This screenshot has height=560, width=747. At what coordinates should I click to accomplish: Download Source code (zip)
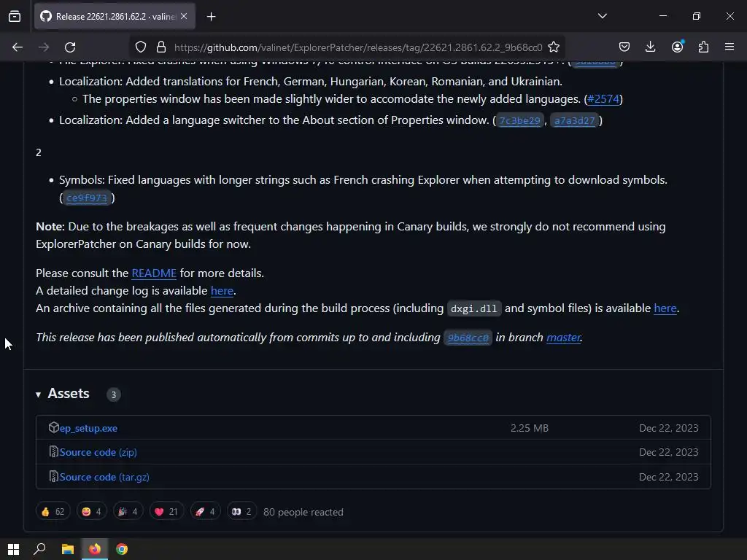[98, 452]
